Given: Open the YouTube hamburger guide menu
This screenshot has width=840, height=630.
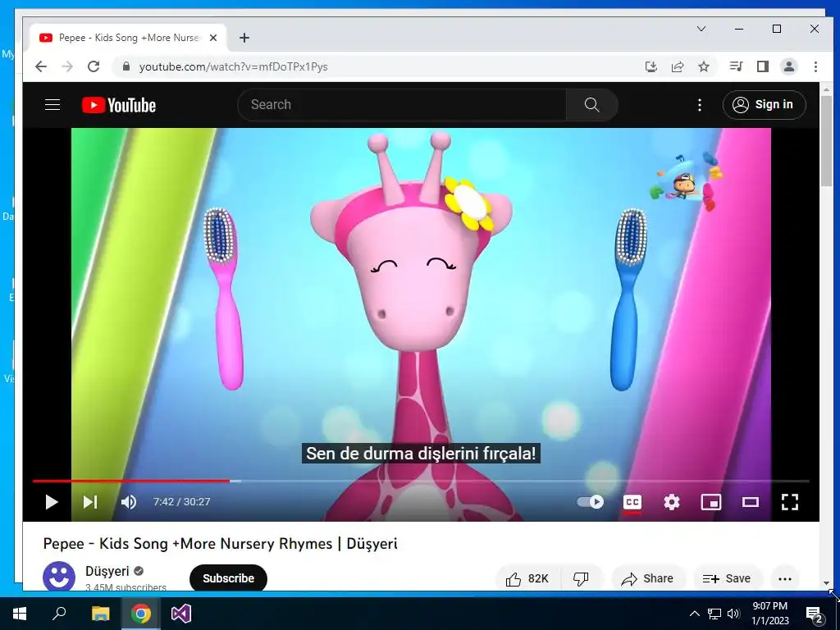Looking at the screenshot, I should coord(52,104).
